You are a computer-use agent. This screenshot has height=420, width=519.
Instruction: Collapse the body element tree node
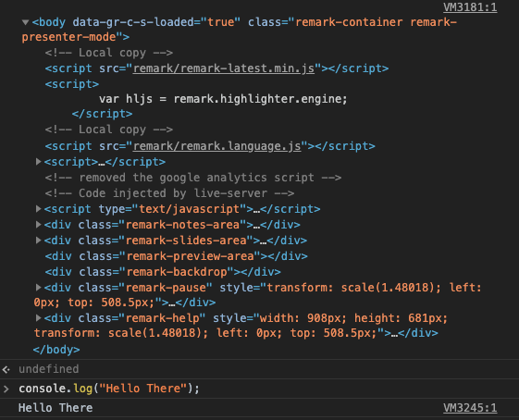[25, 22]
